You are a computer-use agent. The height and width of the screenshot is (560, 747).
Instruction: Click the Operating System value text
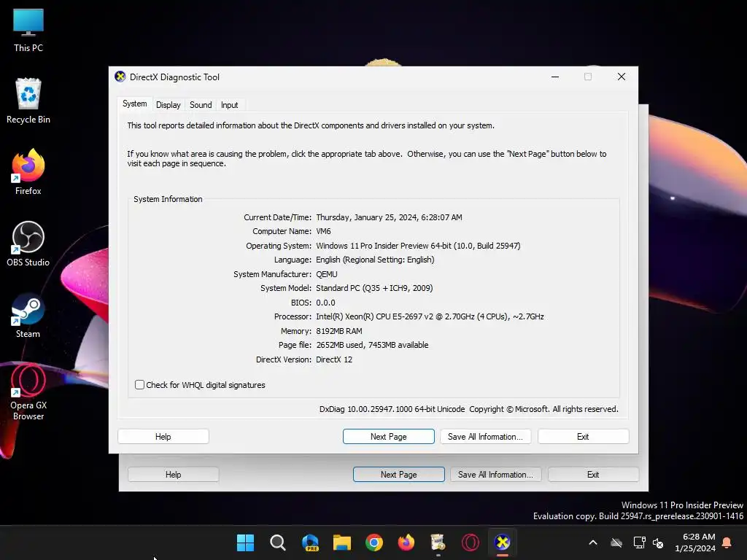418,246
